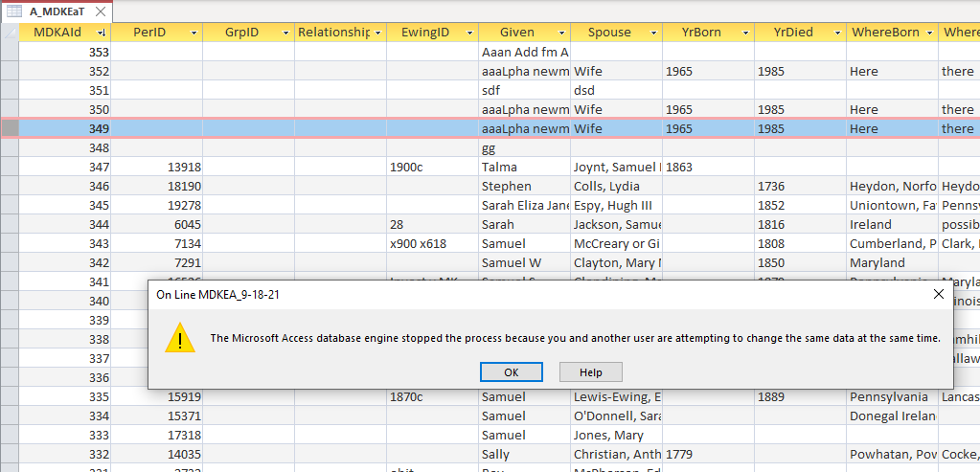Click the row selector for record 349
The image size is (980, 472).
[x=10, y=128]
